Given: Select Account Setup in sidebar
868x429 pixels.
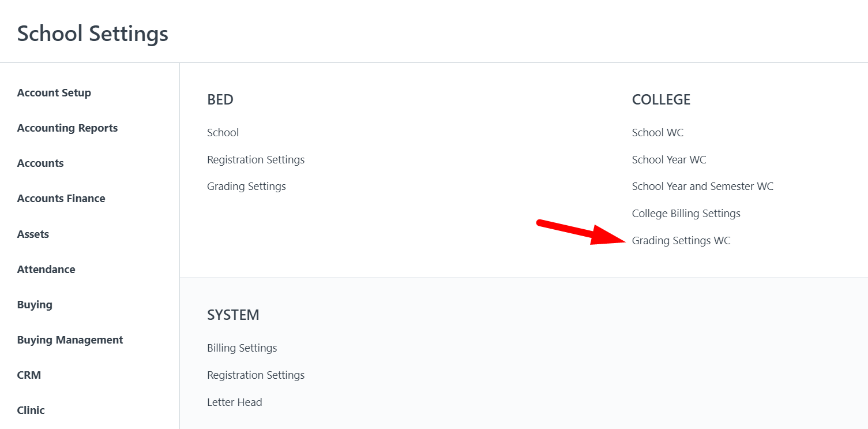Looking at the screenshot, I should [x=54, y=92].
